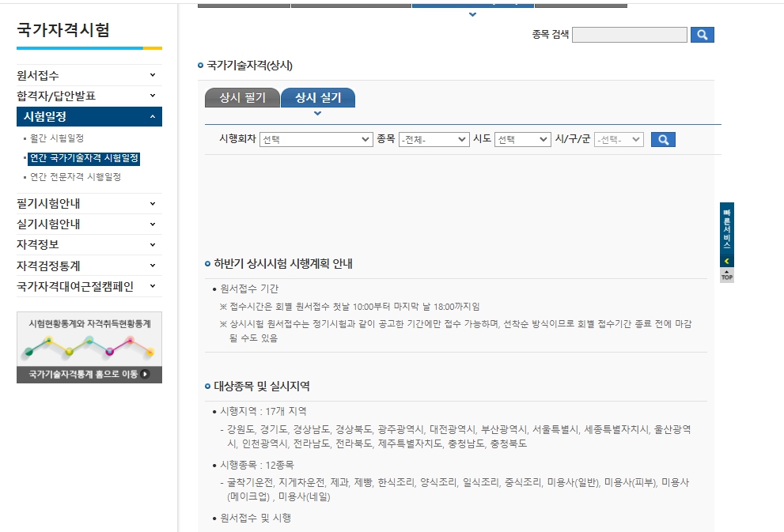Select the 상시 실기 tab
The width and height of the screenshot is (784, 532).
tap(318, 97)
